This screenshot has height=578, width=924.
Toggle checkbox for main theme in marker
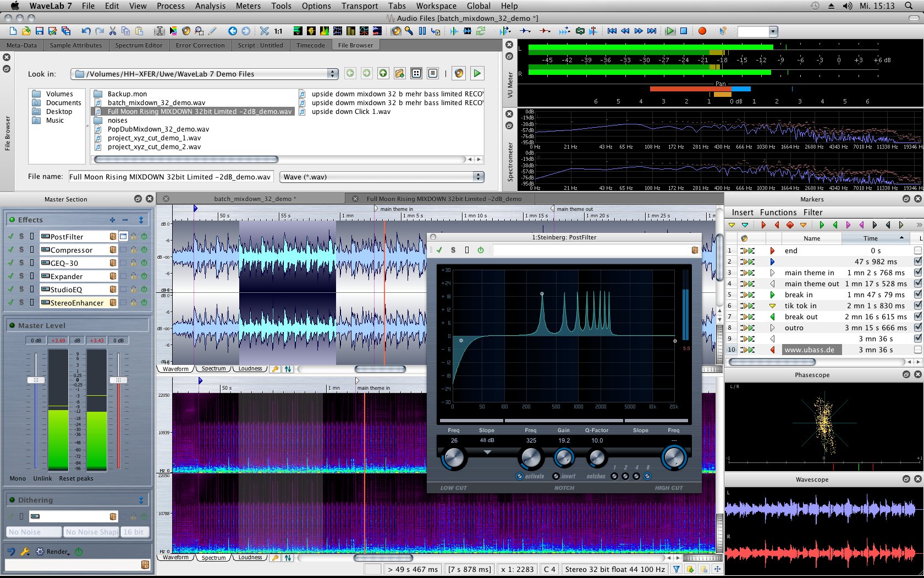click(x=917, y=272)
